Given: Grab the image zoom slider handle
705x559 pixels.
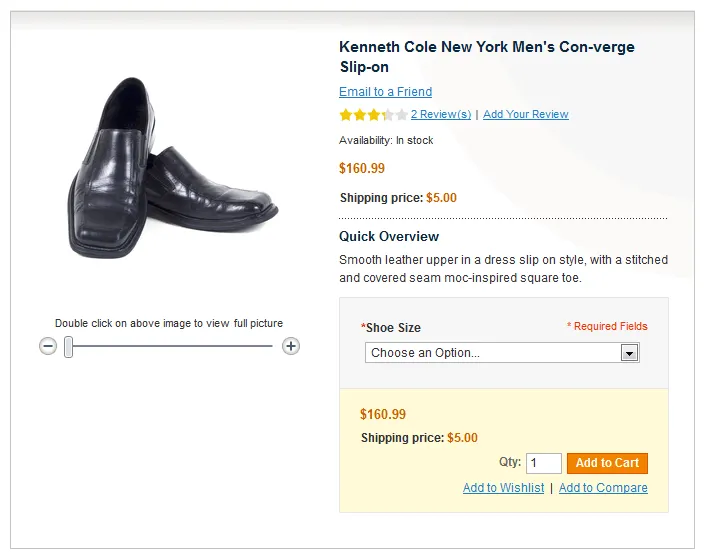Looking at the screenshot, I should point(69,347).
